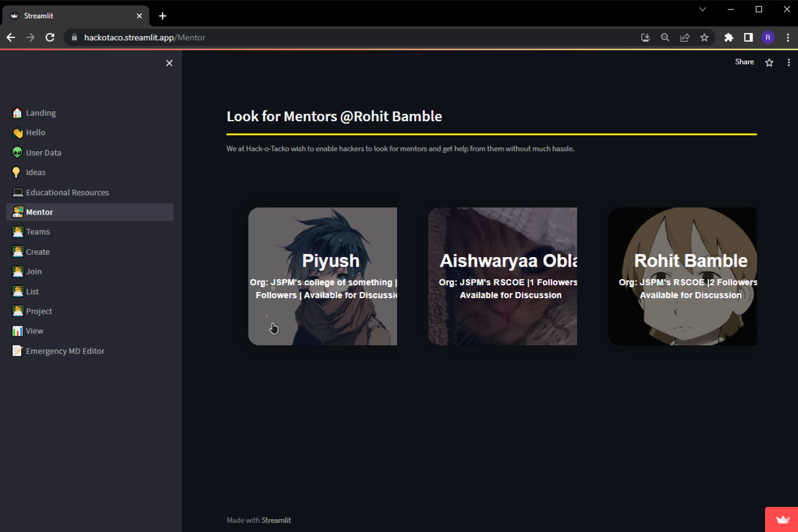Toggle the browser side panel
This screenshot has width=798, height=532.
748,37
